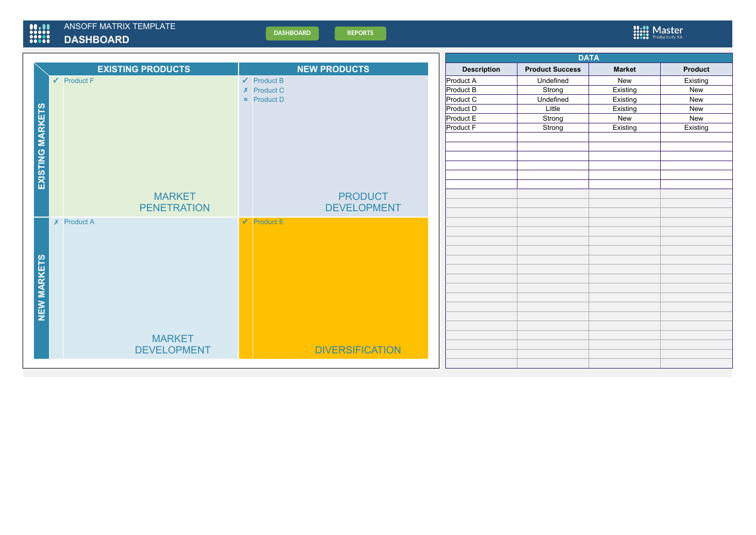Select the Market column header
This screenshot has height=535, width=756.
[625, 70]
